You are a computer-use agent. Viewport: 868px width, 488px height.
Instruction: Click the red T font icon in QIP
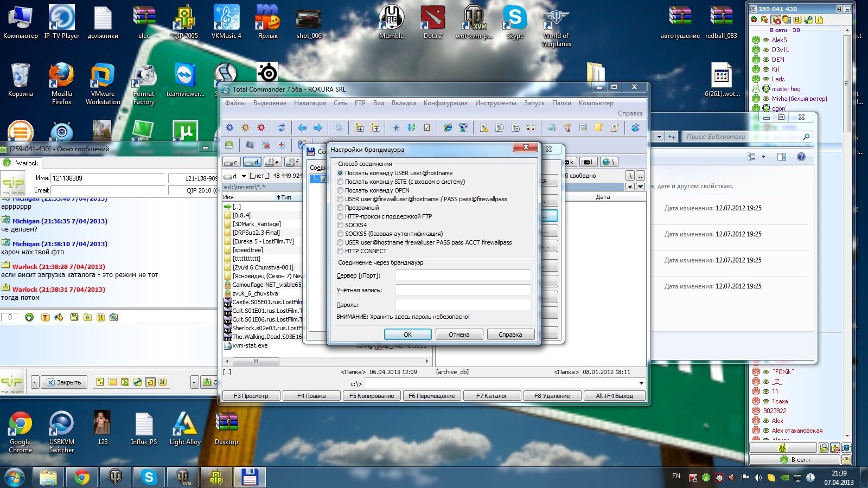coord(45,317)
